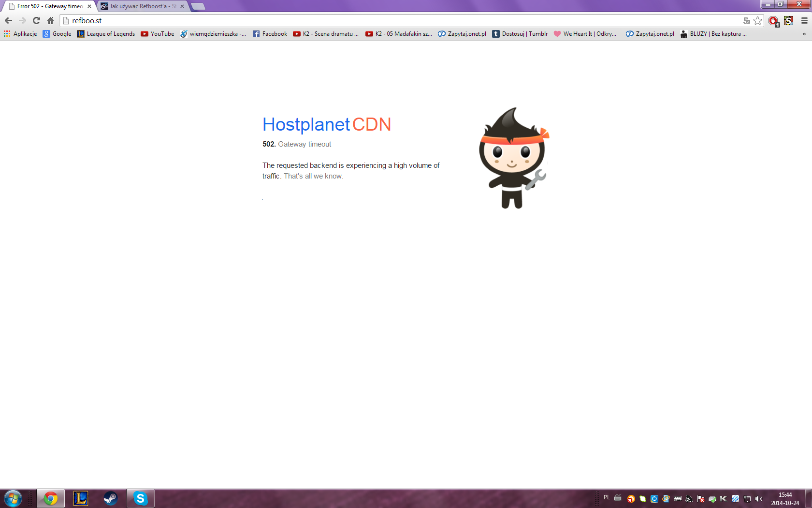
Task: Open the orange tray icon with red X
Action: point(631,499)
